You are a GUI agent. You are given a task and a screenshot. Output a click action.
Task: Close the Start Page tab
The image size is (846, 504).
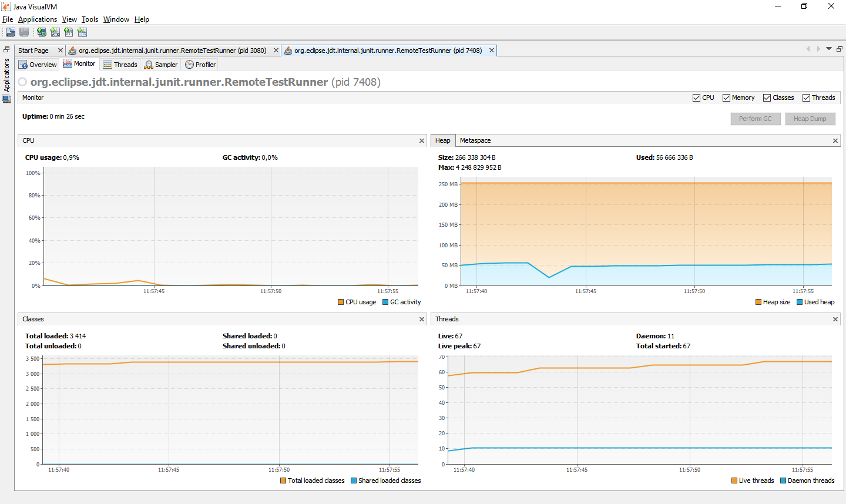60,51
